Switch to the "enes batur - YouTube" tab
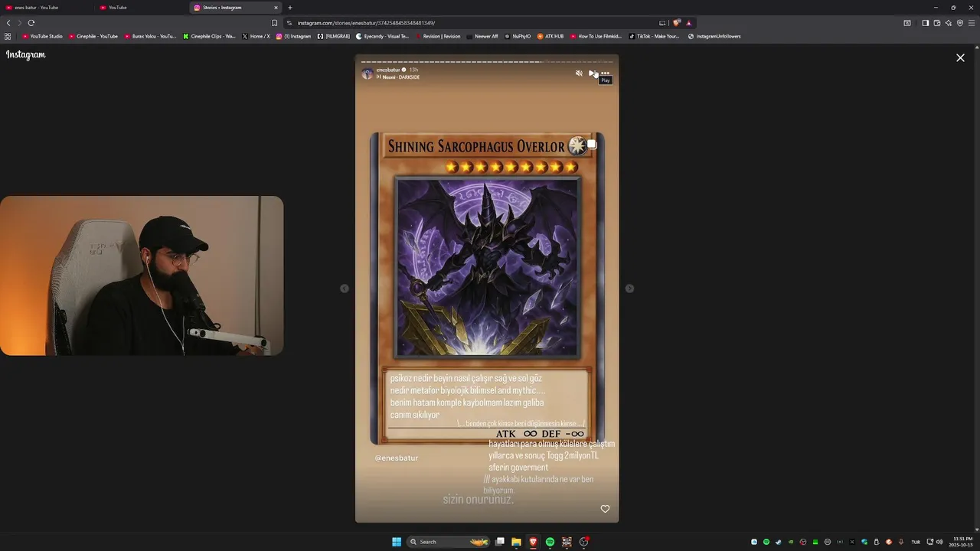The height and width of the screenshot is (551, 980). (x=47, y=8)
